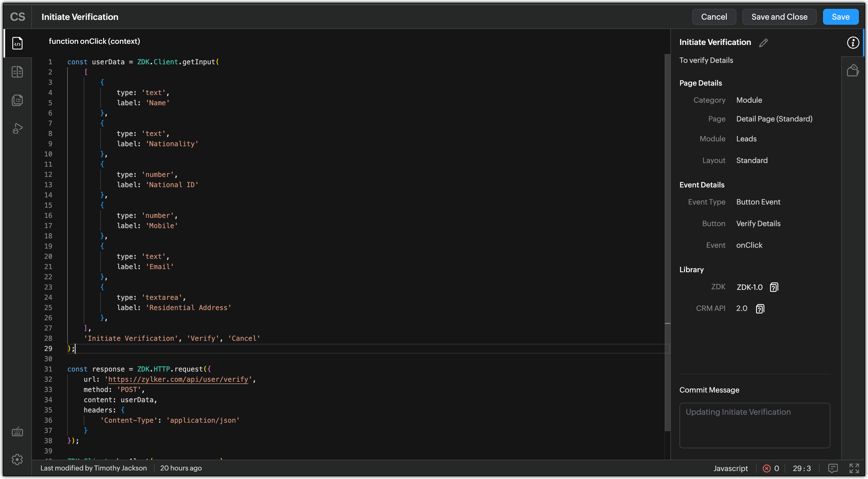
Task: Open the script list sidebar icon
Action: (x=17, y=100)
